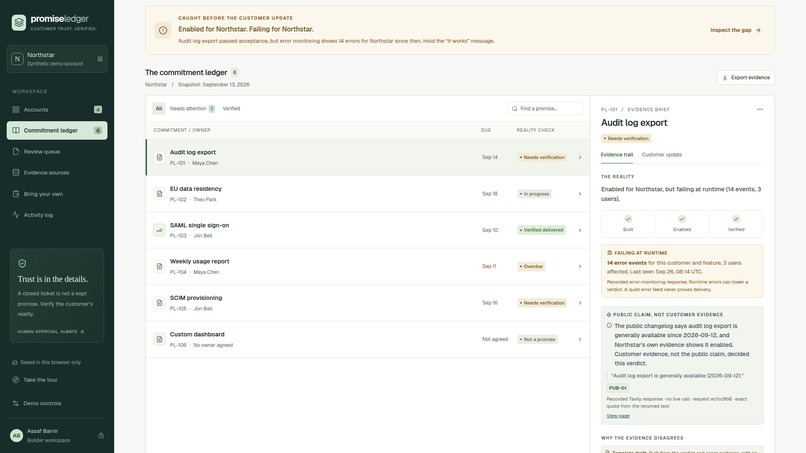Image resolution: width=806 pixels, height=453 pixels.
Task: Switch to the Evidence trail tab
Action: pyautogui.click(x=617, y=155)
